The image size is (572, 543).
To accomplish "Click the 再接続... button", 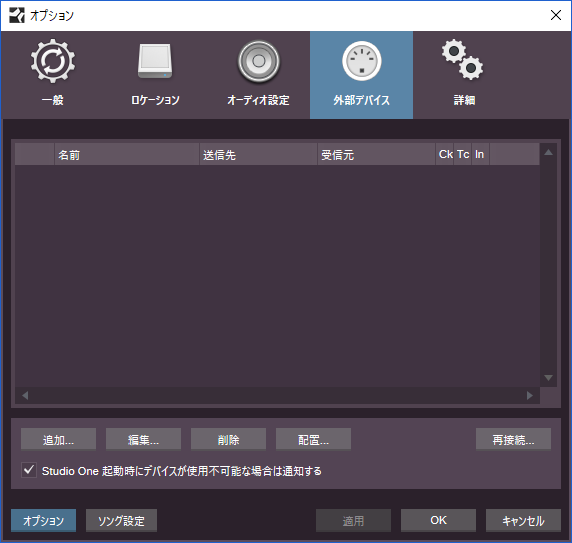I will click(x=513, y=439).
